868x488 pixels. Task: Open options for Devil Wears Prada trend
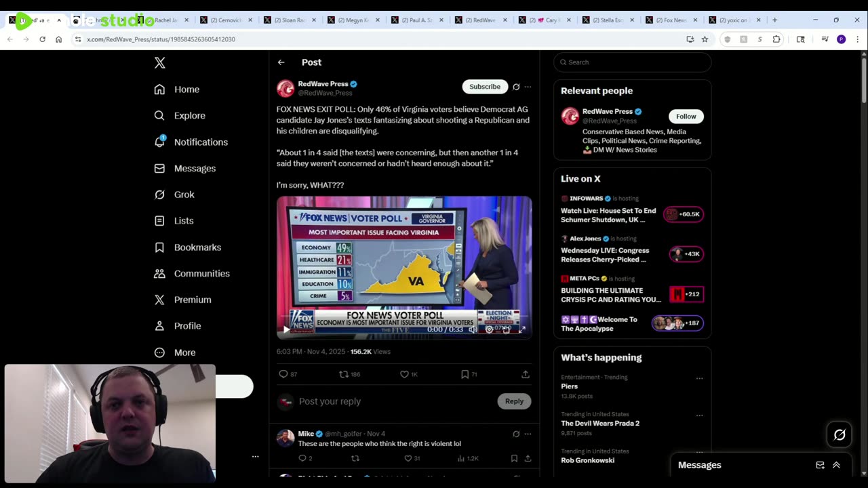(699, 415)
